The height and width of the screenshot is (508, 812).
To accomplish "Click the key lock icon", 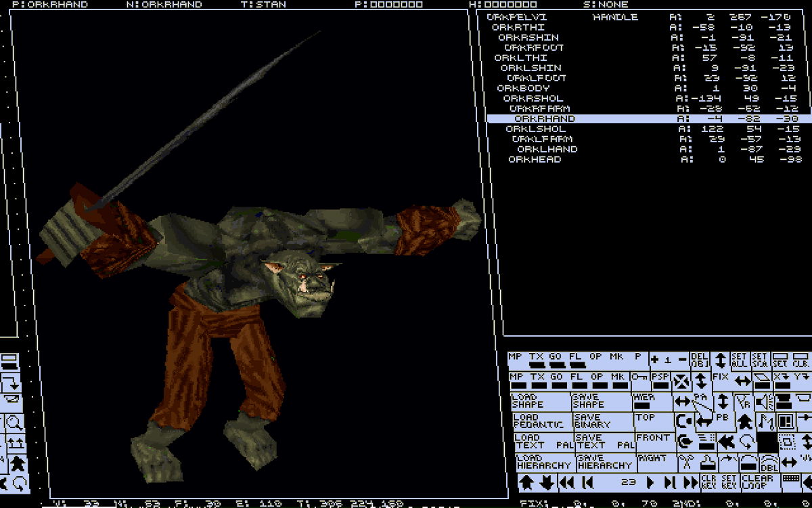I will click(639, 377).
